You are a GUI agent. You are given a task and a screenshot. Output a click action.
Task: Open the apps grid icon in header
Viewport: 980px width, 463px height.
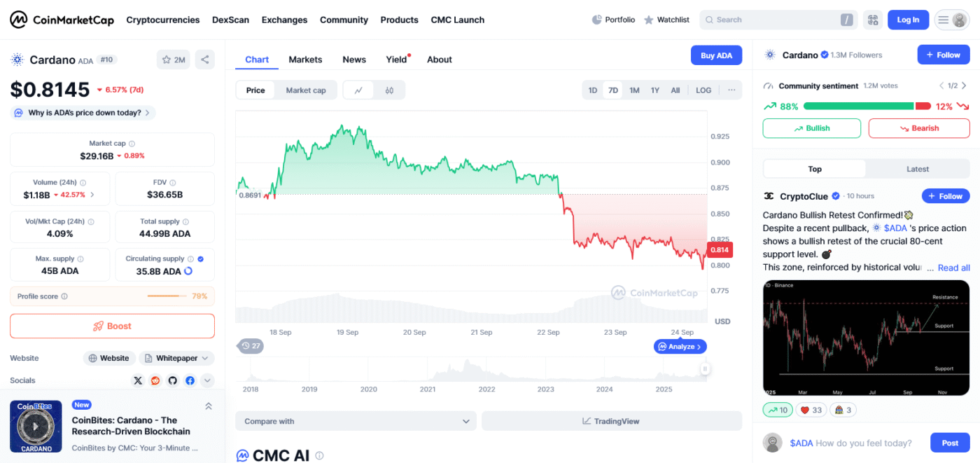(x=872, y=20)
